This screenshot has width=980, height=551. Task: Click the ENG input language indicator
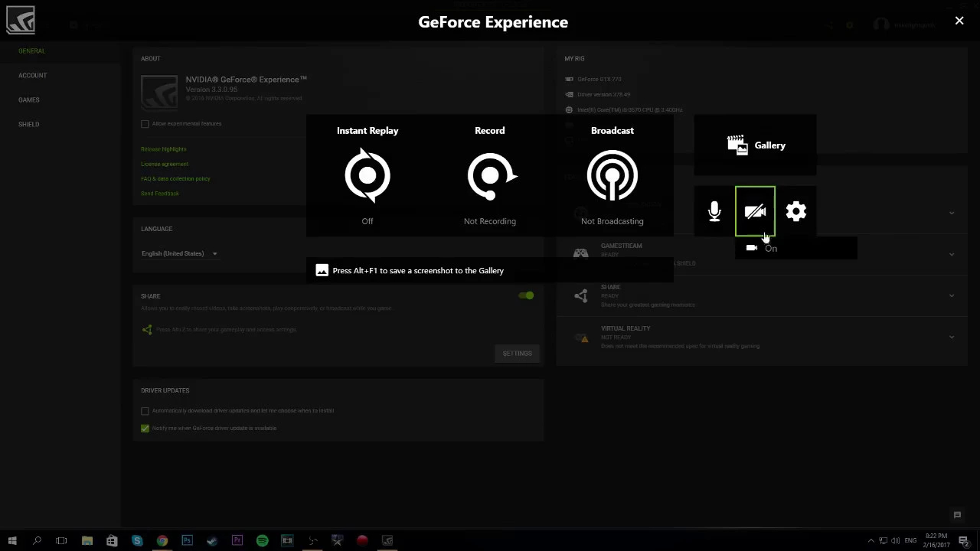[x=910, y=540]
